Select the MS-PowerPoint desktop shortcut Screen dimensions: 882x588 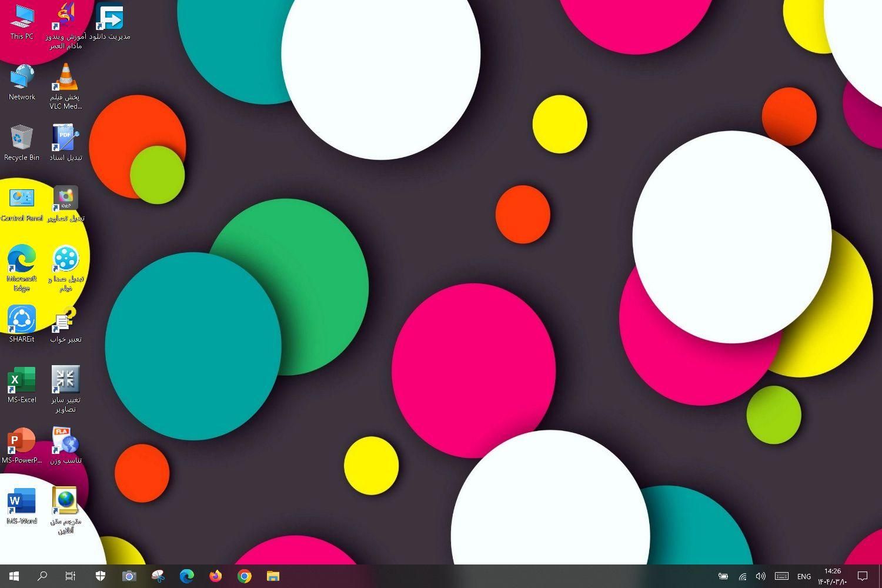click(22, 446)
